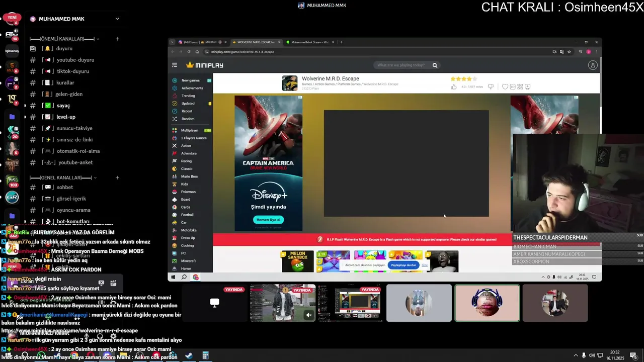Open the Racing games category
Screen dimensions: 644x362
point(186,161)
